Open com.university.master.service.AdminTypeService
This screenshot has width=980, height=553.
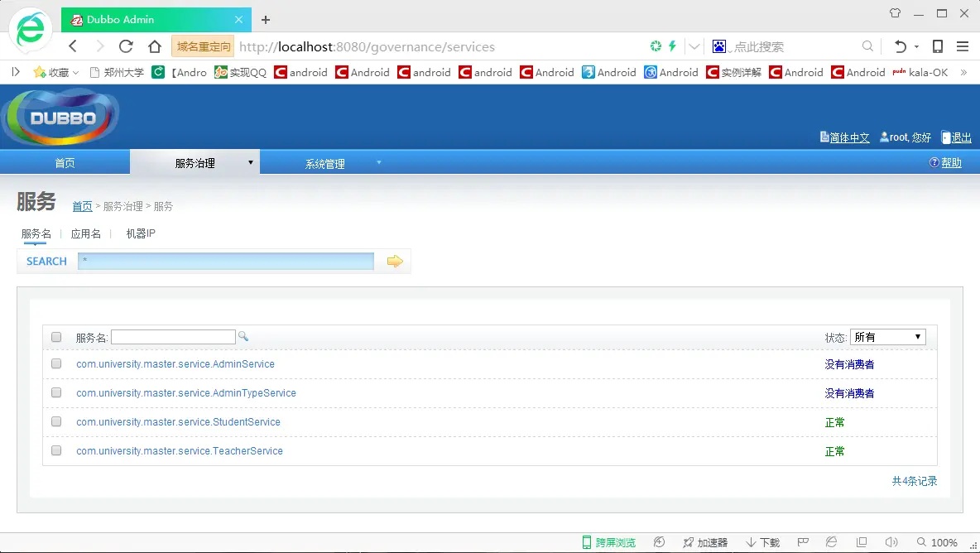(x=186, y=393)
